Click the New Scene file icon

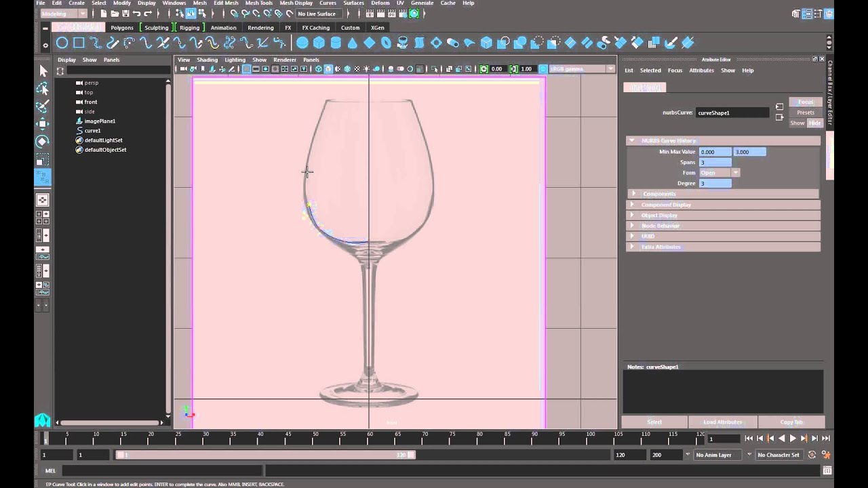[104, 14]
